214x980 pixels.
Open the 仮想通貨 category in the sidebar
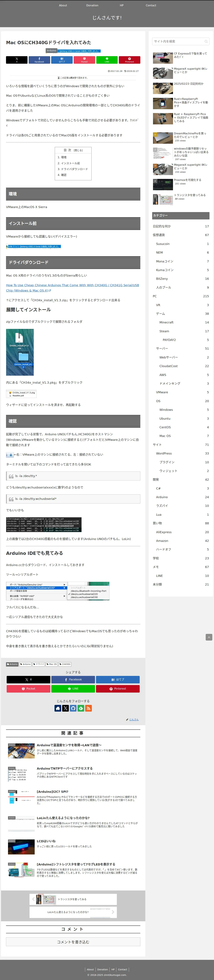181,235
